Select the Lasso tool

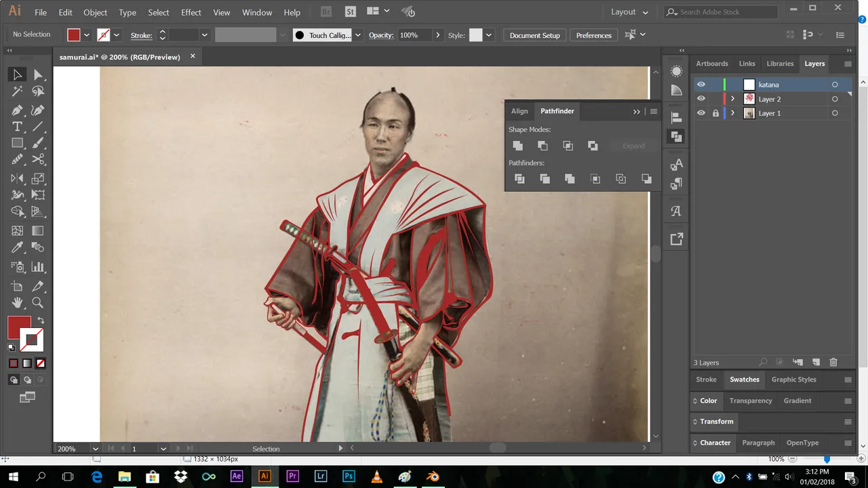point(39,91)
